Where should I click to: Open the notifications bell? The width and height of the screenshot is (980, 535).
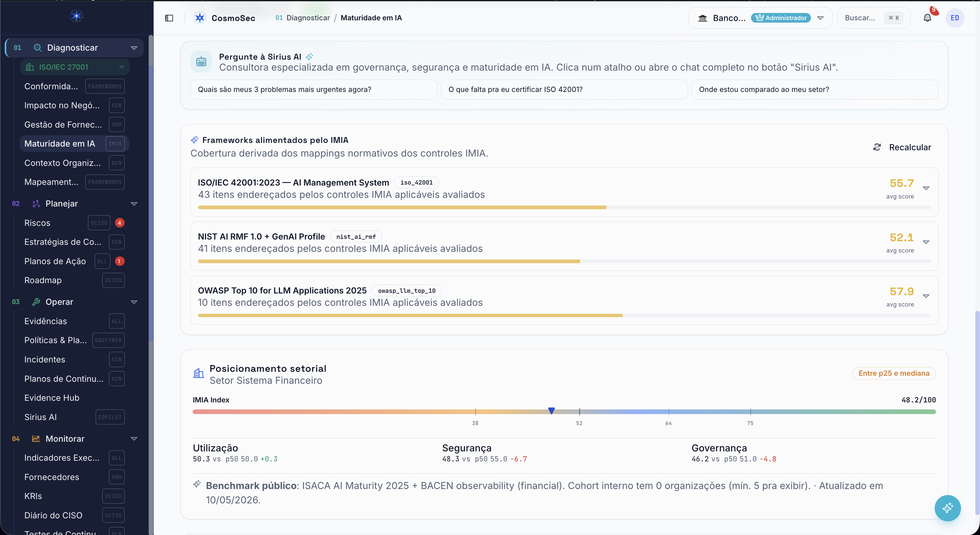(x=927, y=18)
